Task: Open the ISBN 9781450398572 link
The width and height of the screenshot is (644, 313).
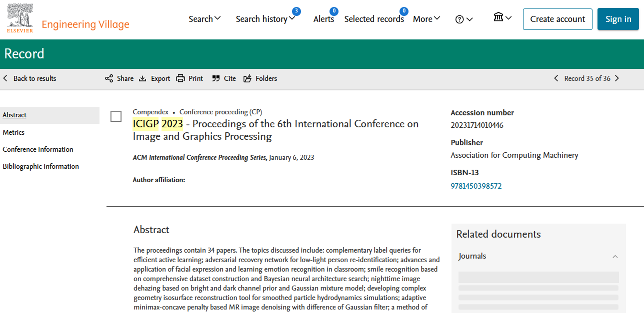Action: 476,186
